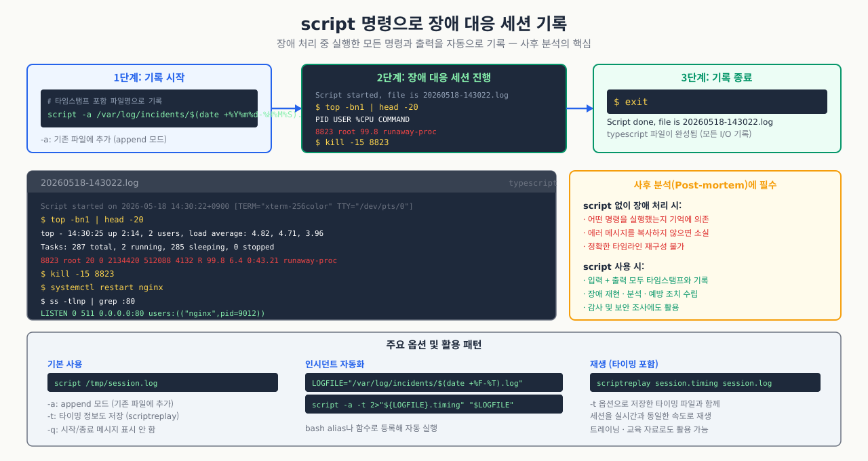
Task: Click the column heading '기본 사용'
Action: pyautogui.click(x=65, y=364)
